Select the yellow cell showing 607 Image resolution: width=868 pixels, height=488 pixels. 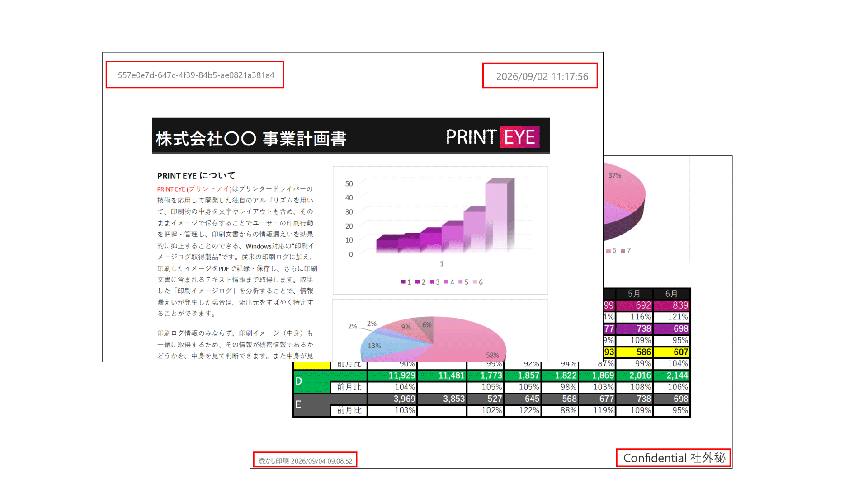[671, 352]
